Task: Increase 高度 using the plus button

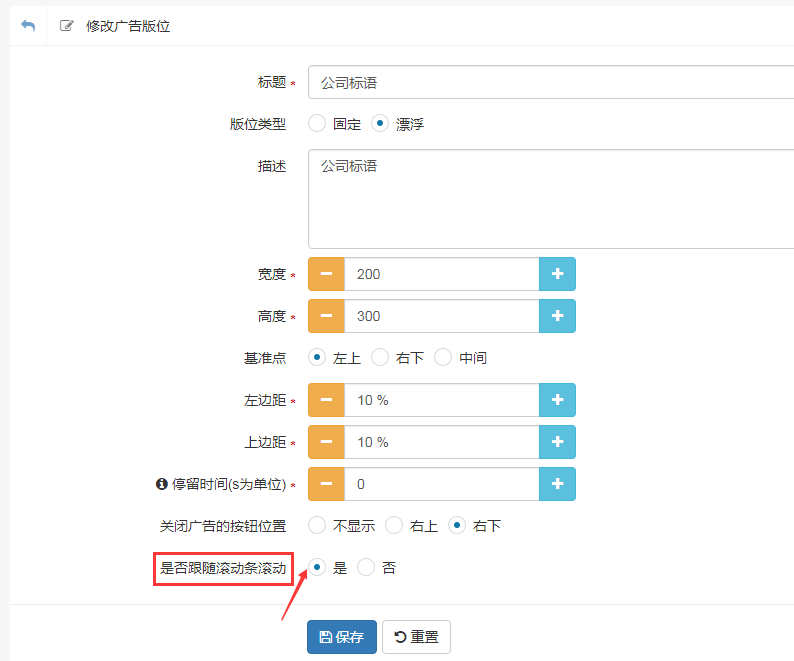Action: pyautogui.click(x=557, y=316)
